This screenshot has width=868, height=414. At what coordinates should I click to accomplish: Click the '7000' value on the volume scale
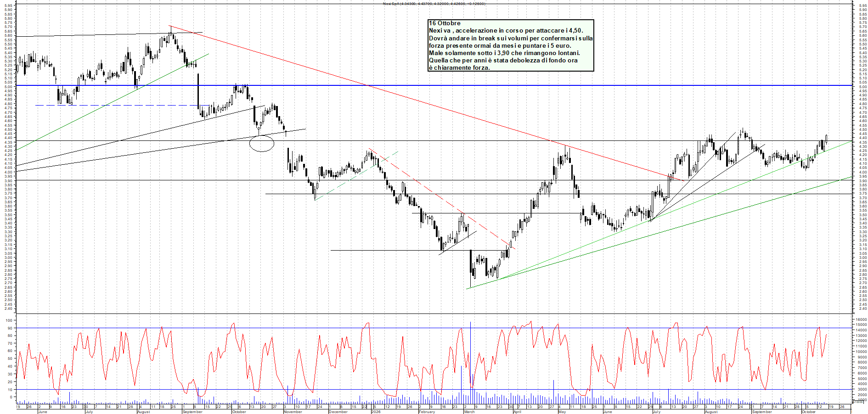(862, 368)
